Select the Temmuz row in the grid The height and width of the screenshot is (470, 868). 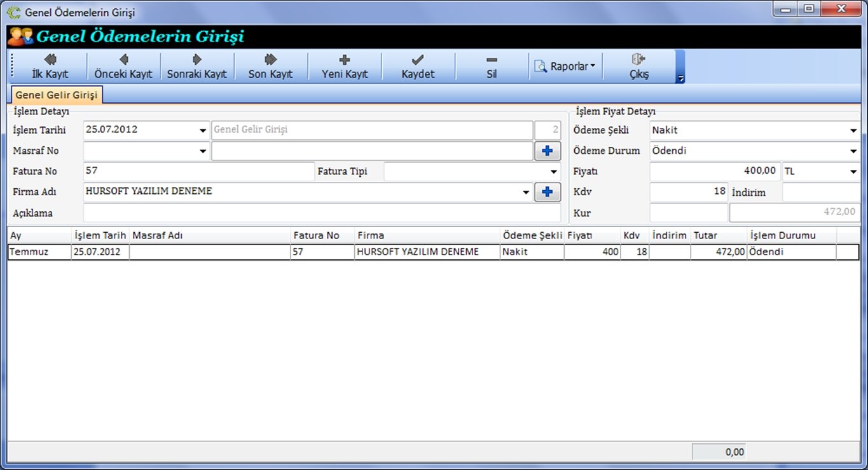click(38, 252)
